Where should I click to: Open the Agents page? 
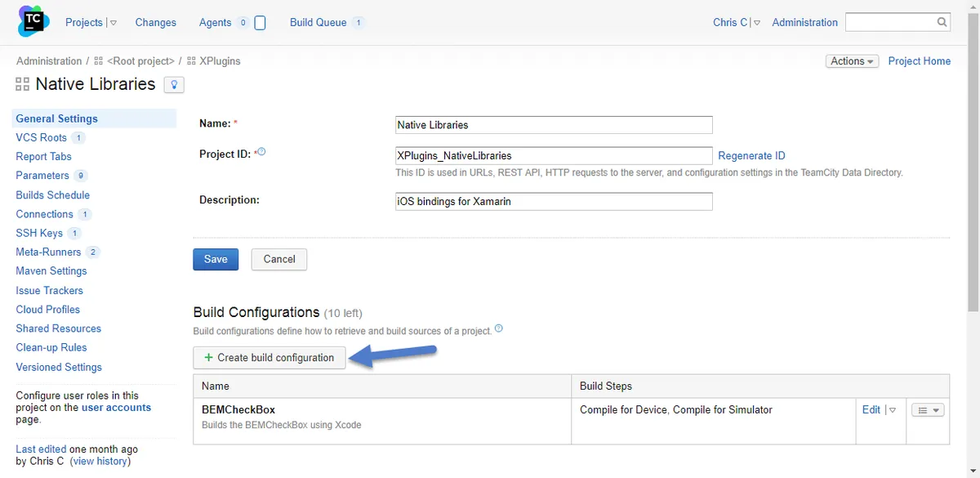pos(215,23)
